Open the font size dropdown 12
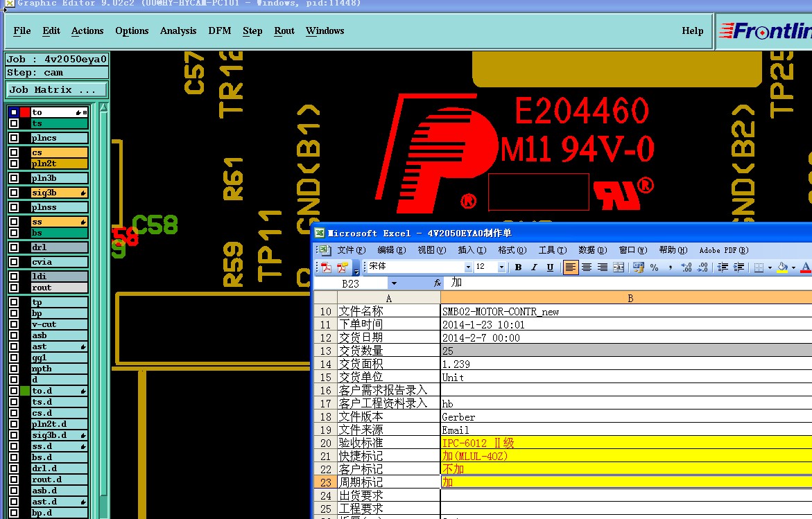 pos(501,267)
